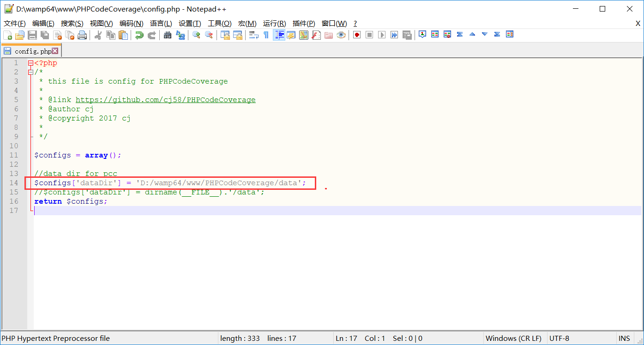Image resolution: width=644 pixels, height=345 pixels.
Task: Click the Close All documents icon
Action: click(x=70, y=35)
